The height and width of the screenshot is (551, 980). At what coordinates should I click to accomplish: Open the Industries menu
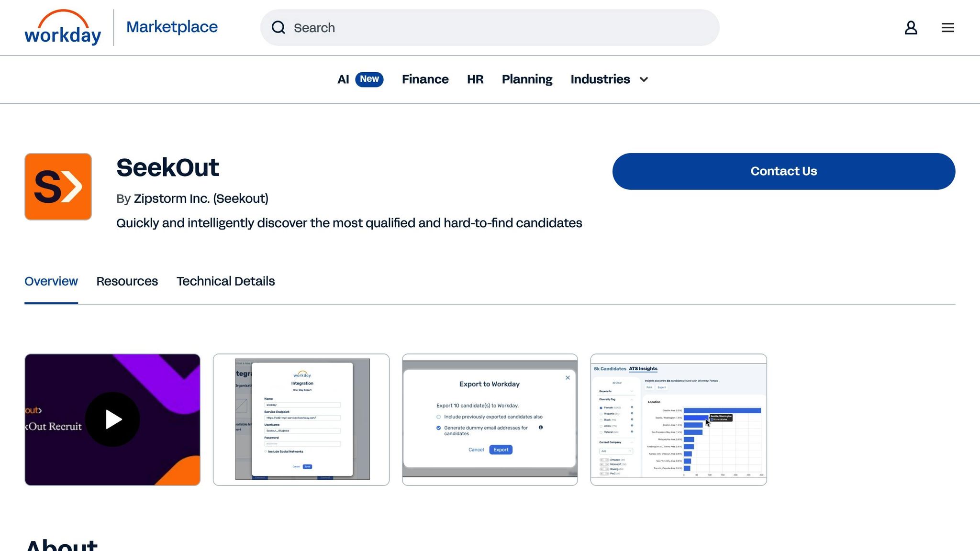click(x=600, y=79)
